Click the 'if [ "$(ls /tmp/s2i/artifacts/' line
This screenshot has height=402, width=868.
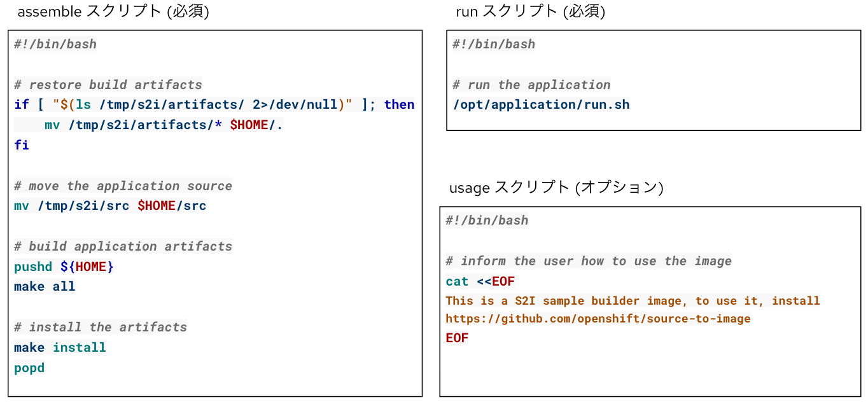pyautogui.click(x=214, y=104)
